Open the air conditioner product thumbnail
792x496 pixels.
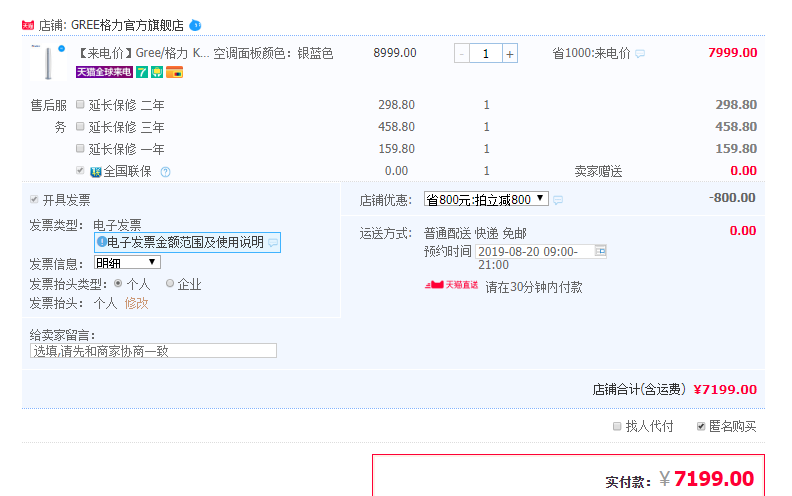48,62
